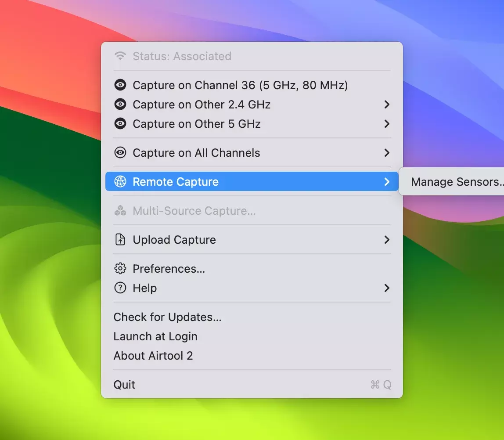
Task: Open the Upload Capture submenu arrow
Action: click(386, 240)
